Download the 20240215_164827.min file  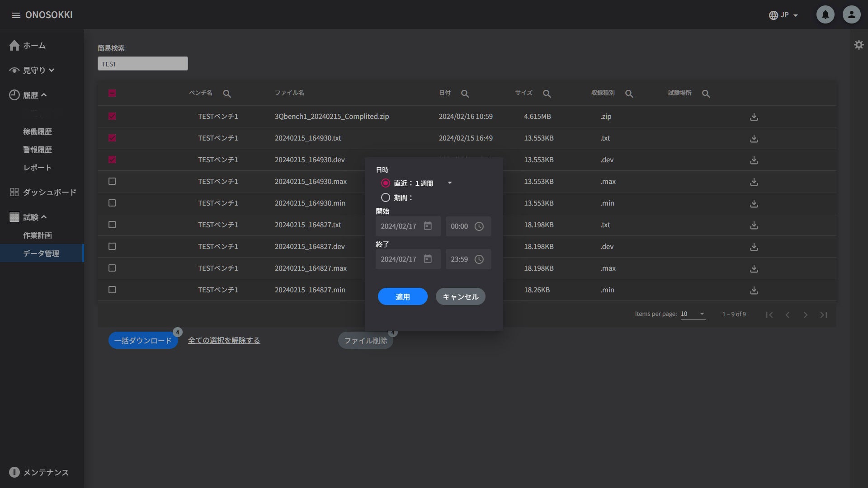(754, 291)
